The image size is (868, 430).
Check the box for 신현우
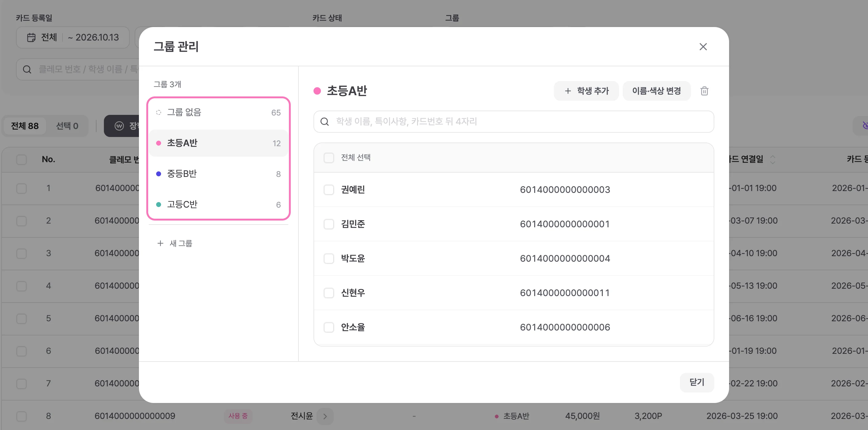329,293
